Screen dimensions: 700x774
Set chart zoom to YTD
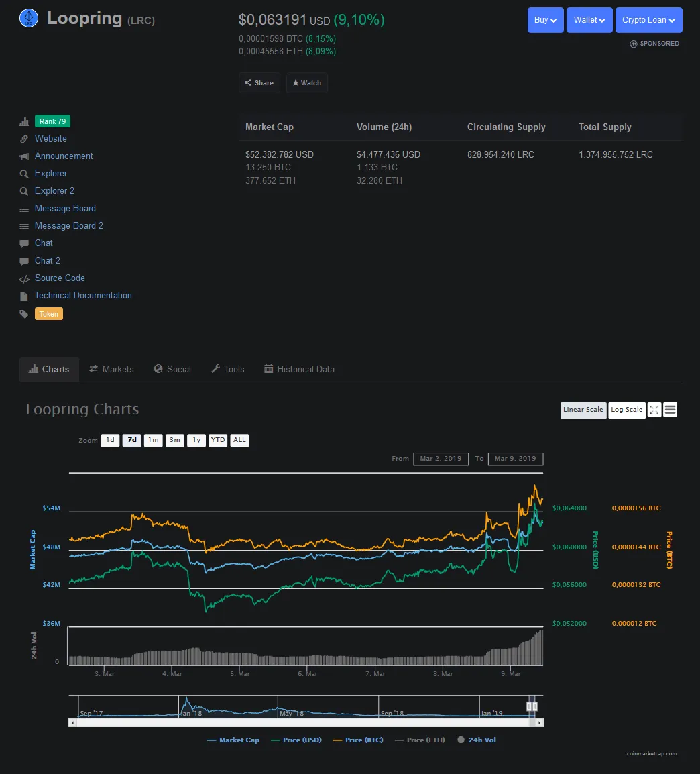[217, 440]
